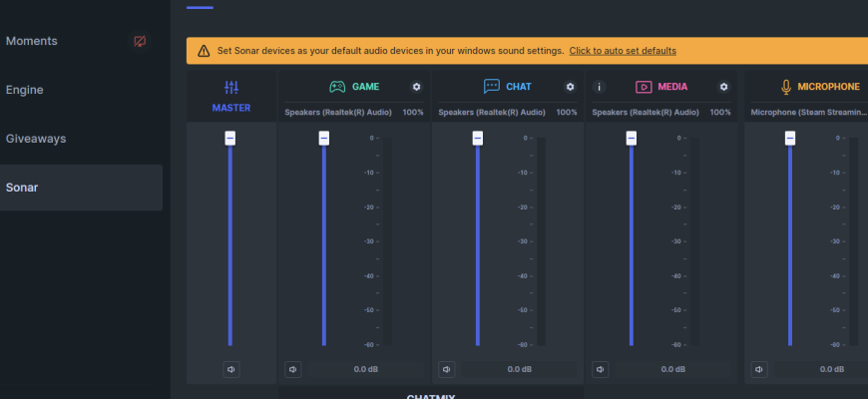Click the 'Click to auto set defaults' link
The width and height of the screenshot is (868, 399).
(x=623, y=51)
